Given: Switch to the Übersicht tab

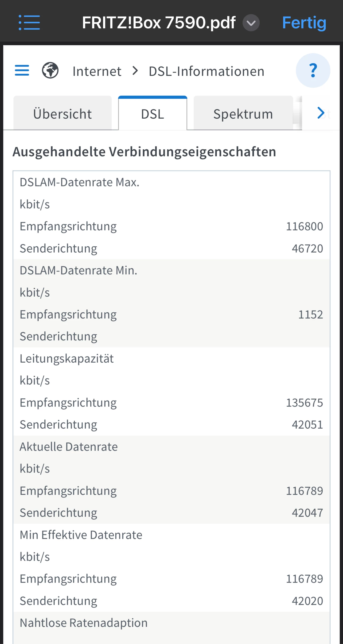Looking at the screenshot, I should point(63,114).
